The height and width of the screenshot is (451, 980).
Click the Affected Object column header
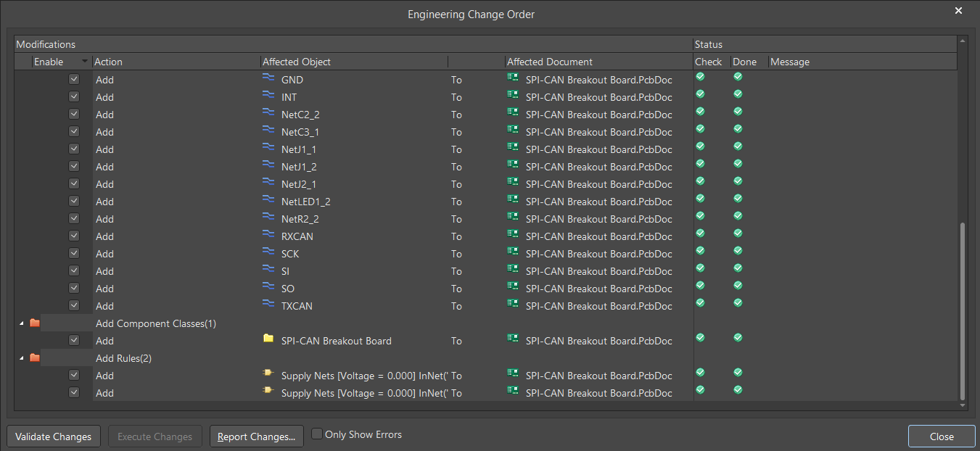tap(354, 62)
